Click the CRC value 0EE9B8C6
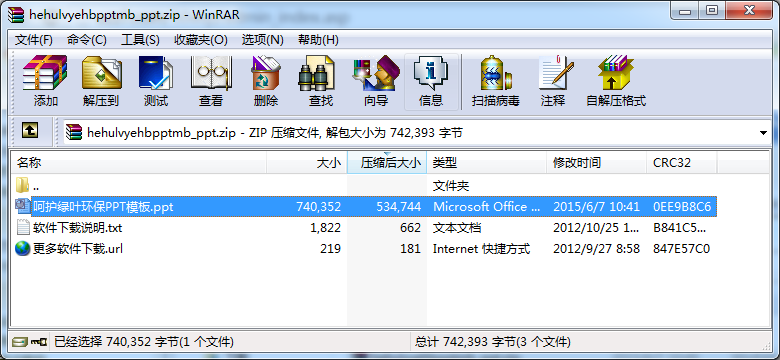This screenshot has height=360, width=780. [682, 206]
